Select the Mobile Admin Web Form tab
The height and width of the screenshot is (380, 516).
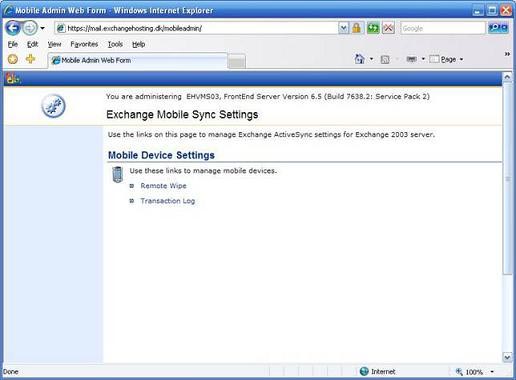138,60
